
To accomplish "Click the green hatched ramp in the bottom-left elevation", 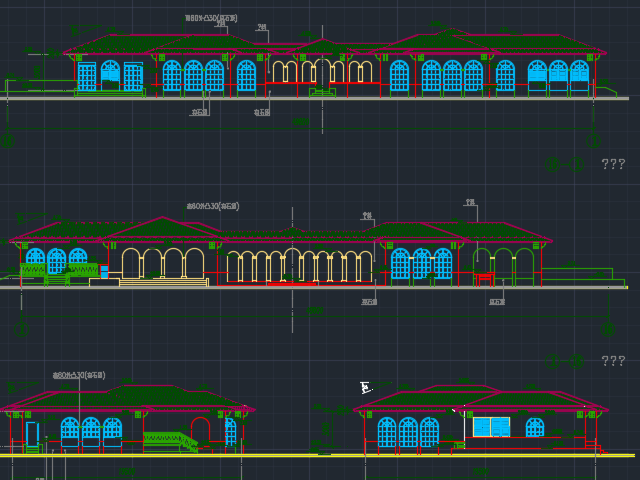I will pos(168,440).
